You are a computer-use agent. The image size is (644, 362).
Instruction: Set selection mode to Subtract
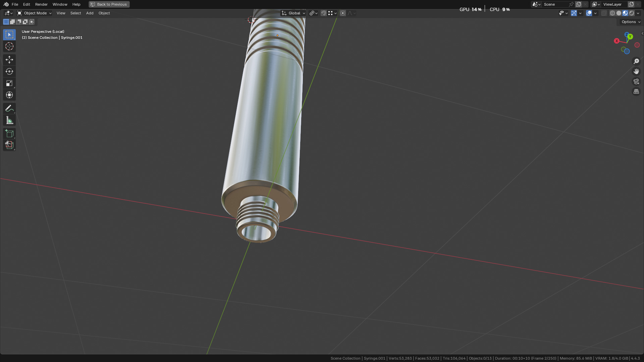coord(19,22)
